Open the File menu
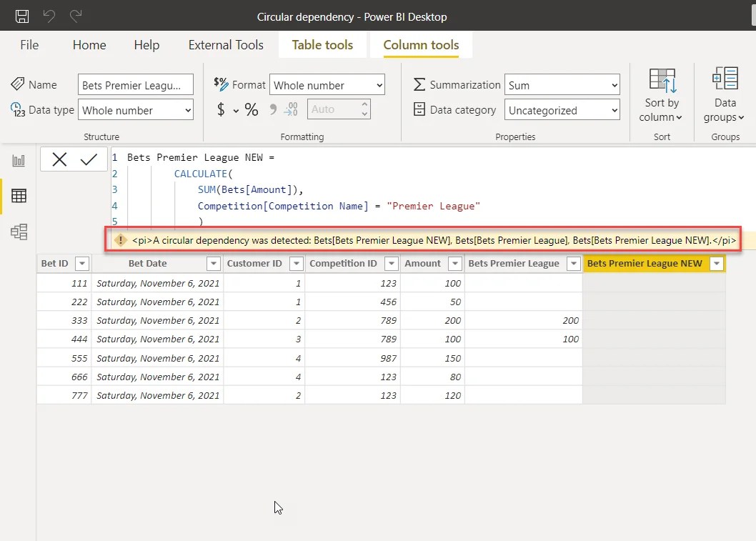The image size is (756, 541). (29, 45)
